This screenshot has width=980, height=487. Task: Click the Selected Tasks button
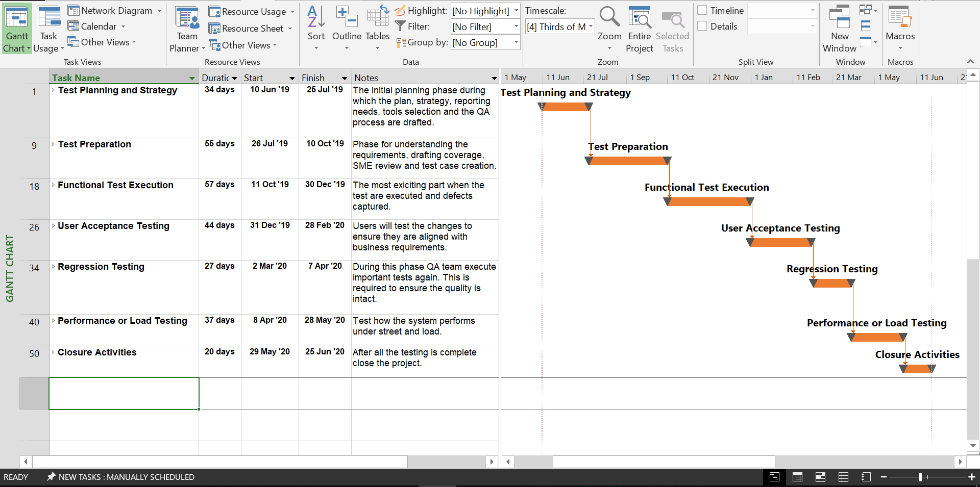point(673,28)
